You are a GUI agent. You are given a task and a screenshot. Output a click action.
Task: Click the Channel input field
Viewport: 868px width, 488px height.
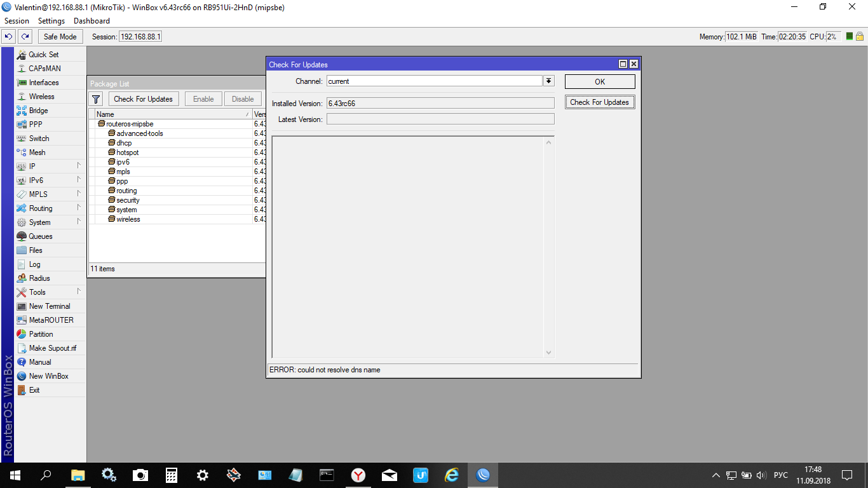coord(435,81)
